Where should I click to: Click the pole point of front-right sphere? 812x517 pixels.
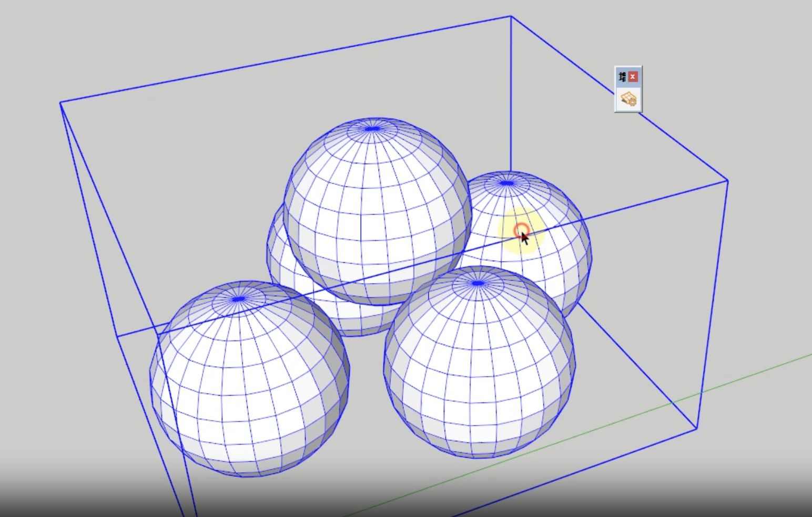point(478,283)
